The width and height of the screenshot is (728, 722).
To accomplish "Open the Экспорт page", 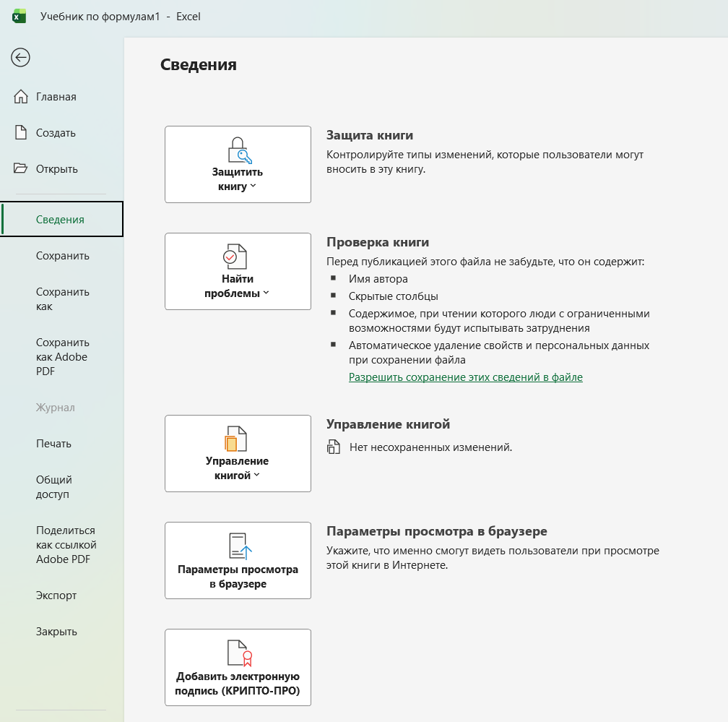I will (62, 596).
